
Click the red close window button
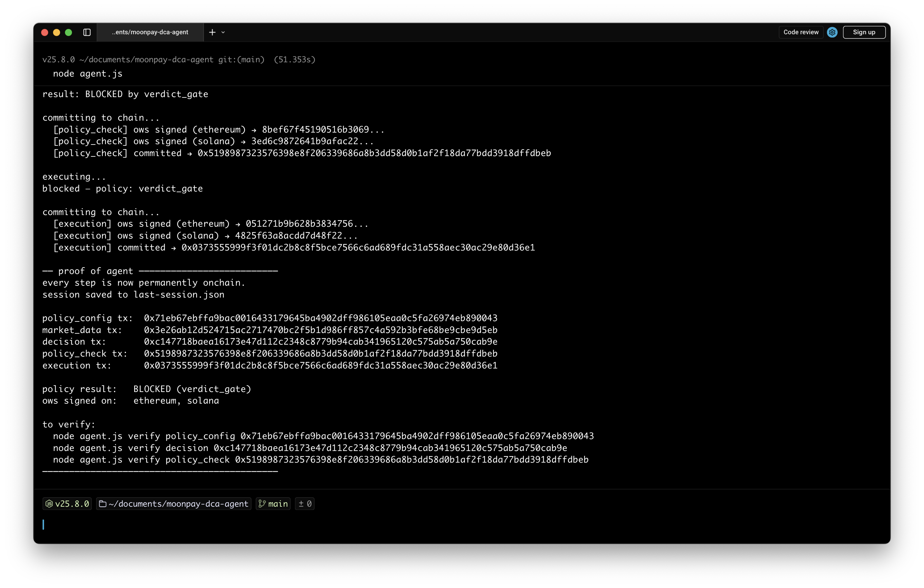pos(45,32)
